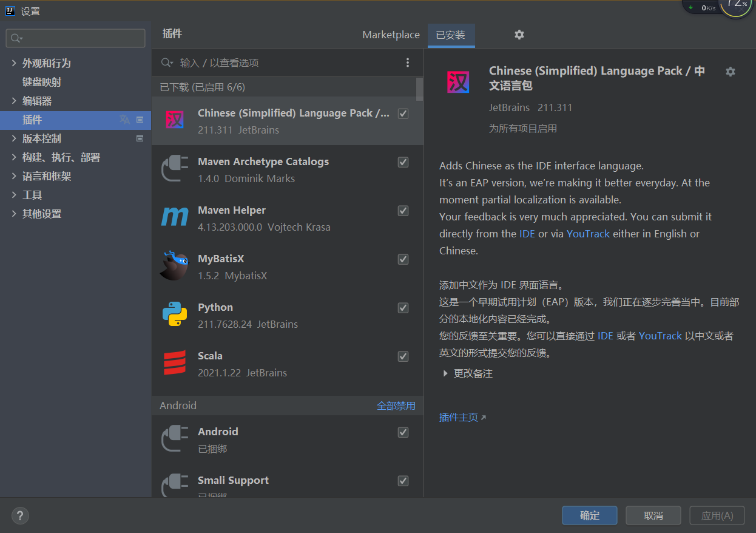This screenshot has height=533, width=756.
Task: Click 取消 button
Action: pyautogui.click(x=653, y=515)
